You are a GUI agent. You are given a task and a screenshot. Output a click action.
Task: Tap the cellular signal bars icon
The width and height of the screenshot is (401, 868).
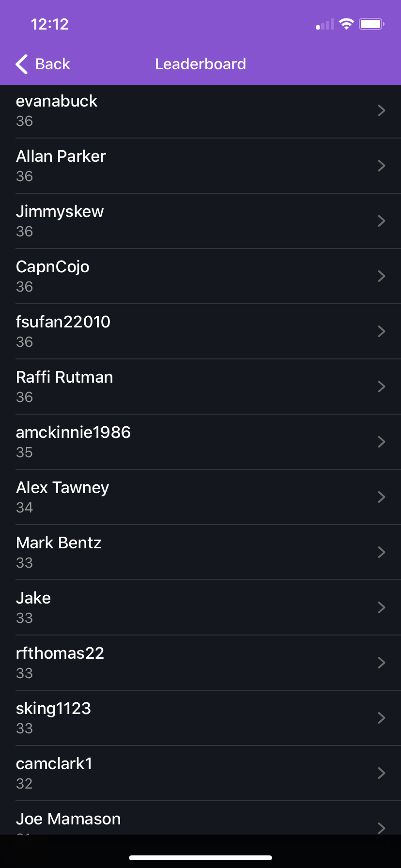(x=325, y=24)
